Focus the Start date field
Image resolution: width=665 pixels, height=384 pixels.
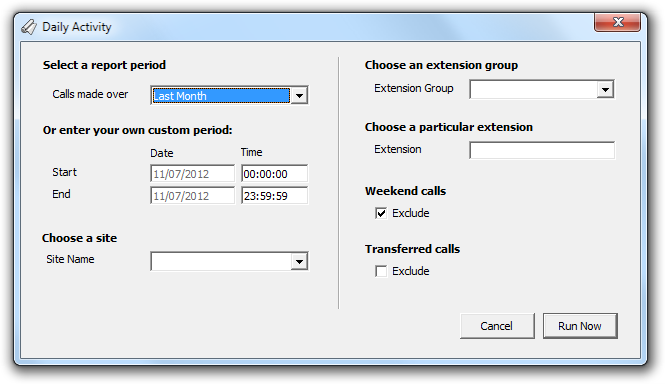(193, 174)
